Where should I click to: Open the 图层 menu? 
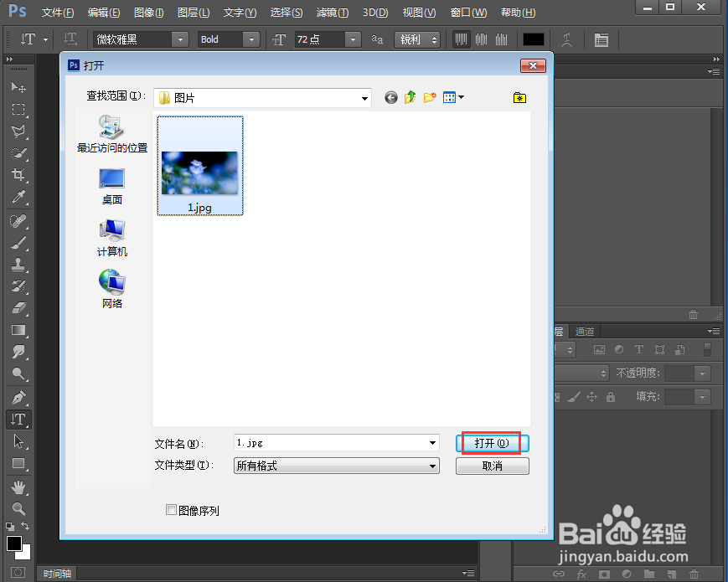pos(194,13)
